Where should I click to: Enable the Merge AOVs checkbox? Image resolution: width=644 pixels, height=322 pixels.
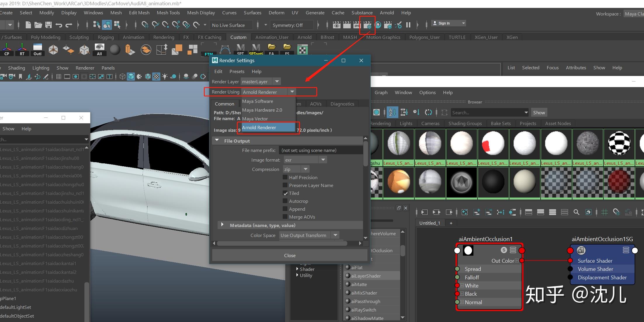click(285, 217)
